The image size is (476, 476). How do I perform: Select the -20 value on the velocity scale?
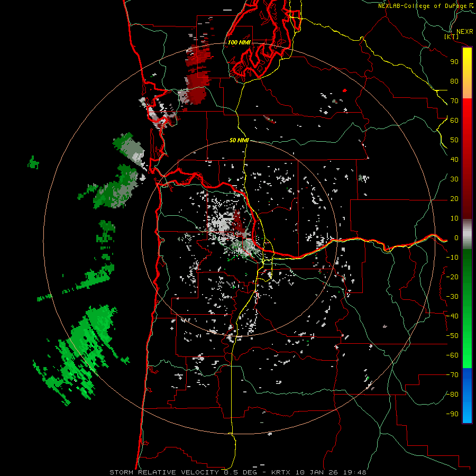[x=452, y=277]
